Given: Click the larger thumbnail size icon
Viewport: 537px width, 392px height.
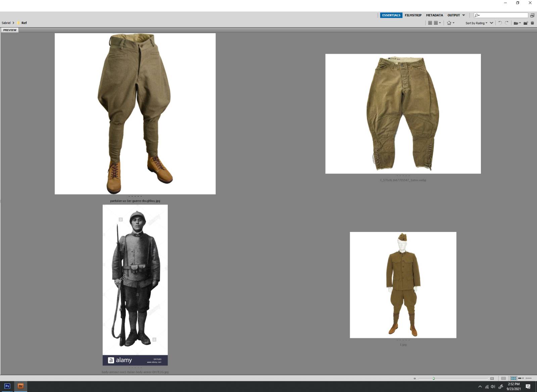Looking at the screenshot, I should [492, 378].
